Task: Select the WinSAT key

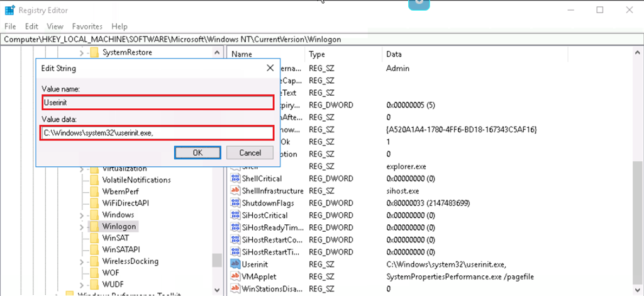Action: (116, 237)
